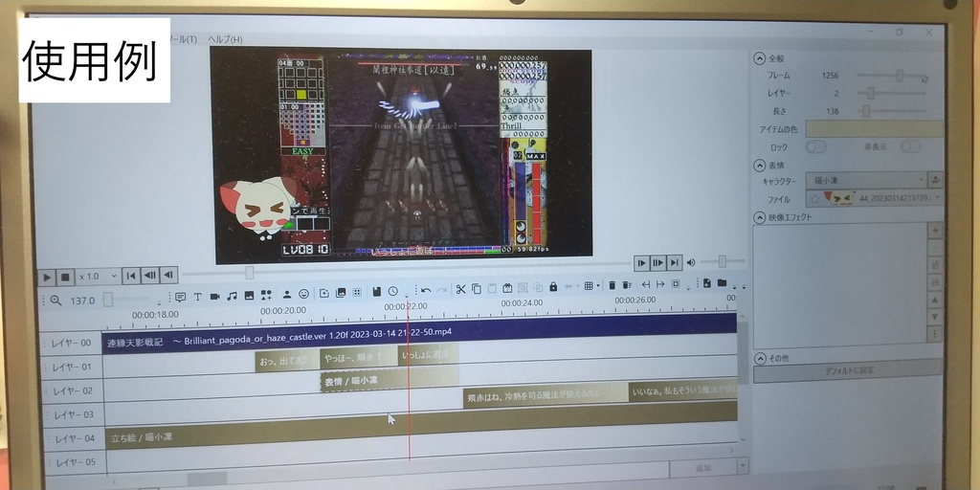This screenshot has height=490, width=980.
Task: Click the 追加 button below the timeline
Action: [x=703, y=467]
